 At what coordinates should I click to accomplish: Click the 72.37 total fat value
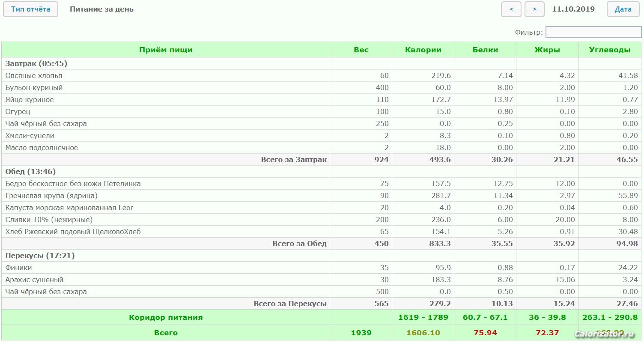pyautogui.click(x=547, y=333)
